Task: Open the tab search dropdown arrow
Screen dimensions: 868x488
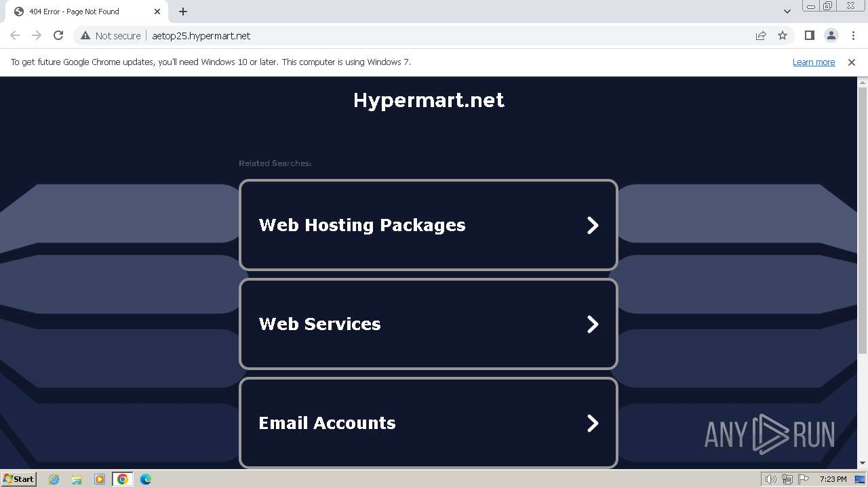Action: coord(787,12)
